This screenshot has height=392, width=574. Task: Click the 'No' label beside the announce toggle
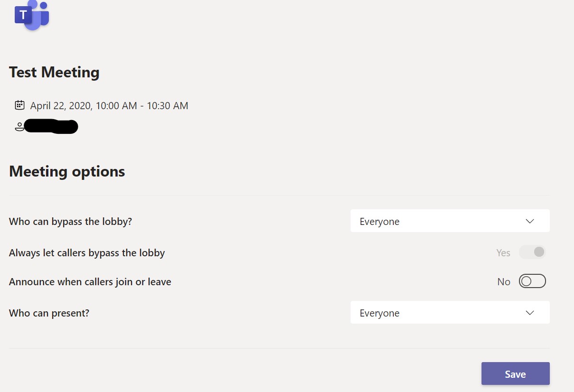click(503, 282)
